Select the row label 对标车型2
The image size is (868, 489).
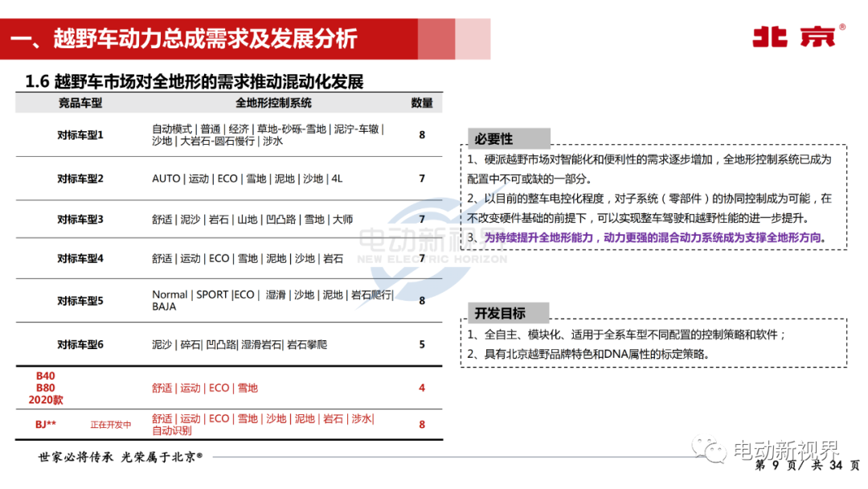80,179
